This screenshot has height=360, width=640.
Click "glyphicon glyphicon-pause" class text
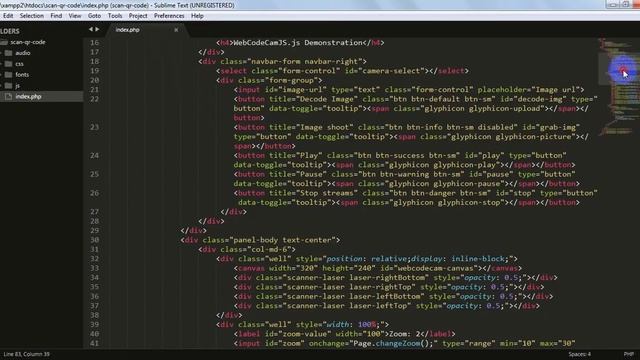tap(444, 184)
